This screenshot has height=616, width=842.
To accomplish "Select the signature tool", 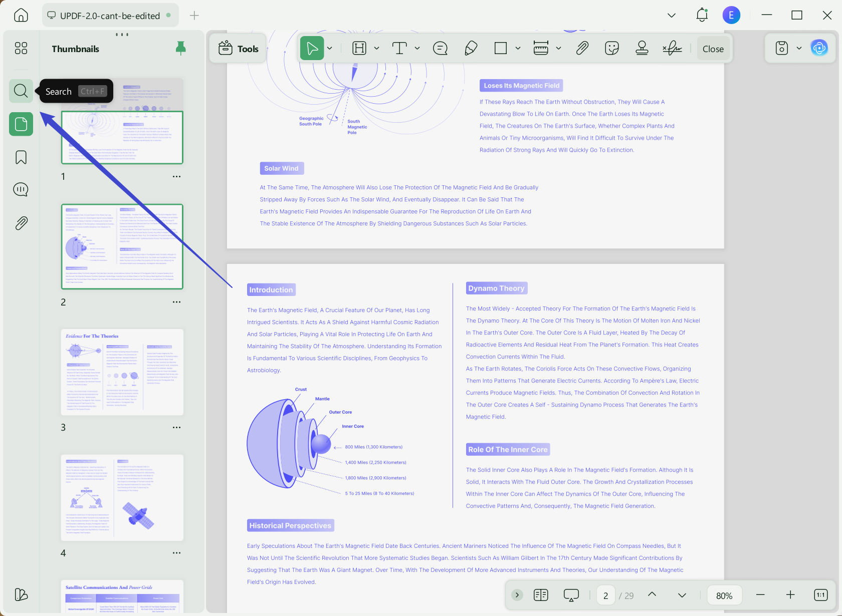I will tap(673, 49).
